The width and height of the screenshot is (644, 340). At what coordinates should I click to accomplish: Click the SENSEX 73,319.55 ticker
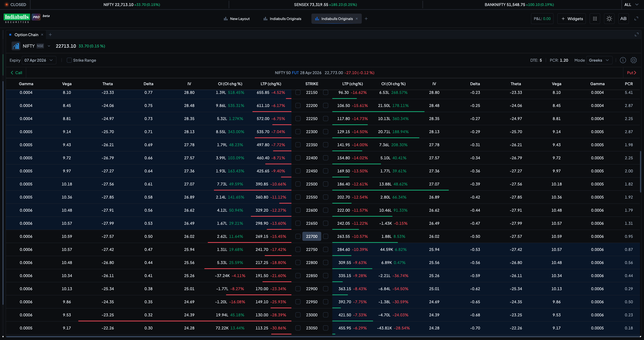325,5
